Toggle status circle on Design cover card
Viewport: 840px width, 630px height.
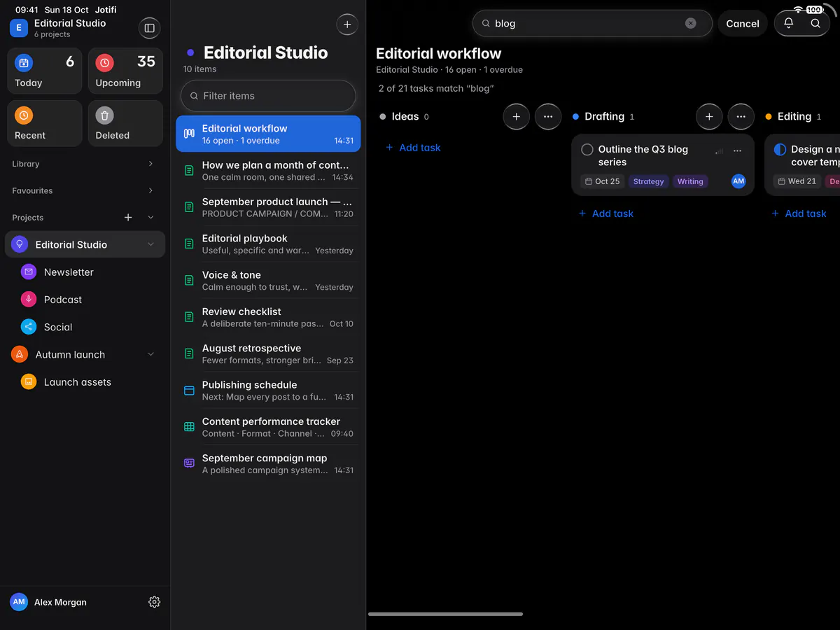pyautogui.click(x=780, y=150)
